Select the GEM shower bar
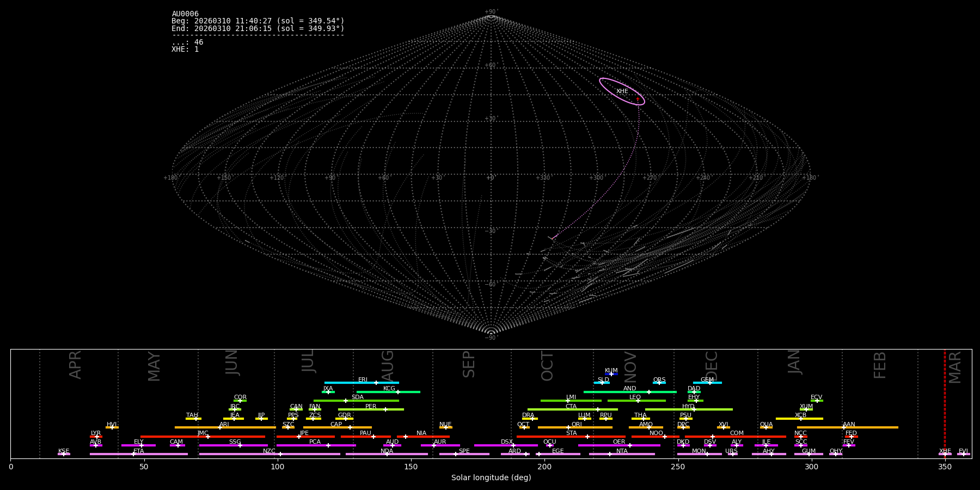Viewport: 980px width, 490px height. coord(707,383)
